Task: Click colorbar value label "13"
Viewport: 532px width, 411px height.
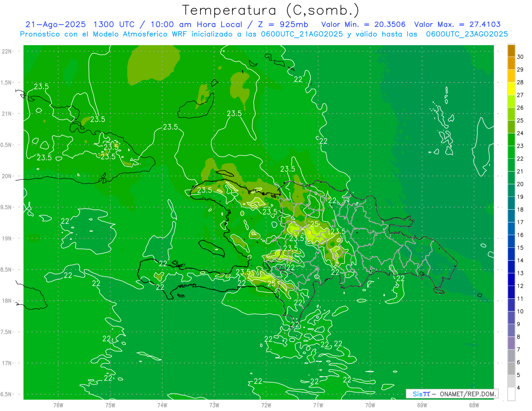Action: 520,273
